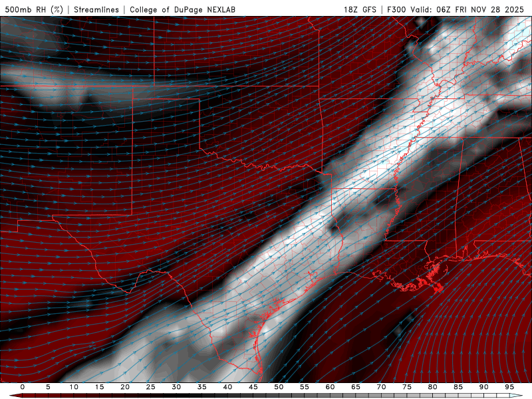Click the "F300" forecast hour label
The height and width of the screenshot is (399, 532).
click(396, 9)
